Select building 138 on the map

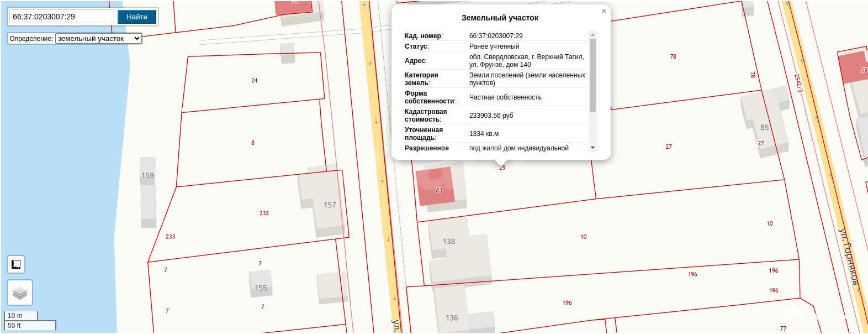tap(449, 242)
